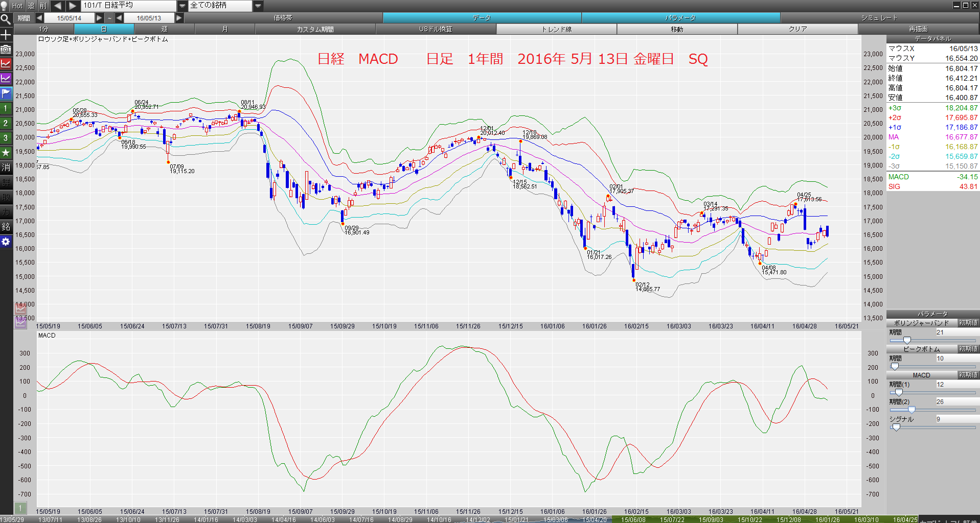The image size is (980, 523).
Task: Click the Bollinger period field showing 21
Action: click(x=956, y=332)
